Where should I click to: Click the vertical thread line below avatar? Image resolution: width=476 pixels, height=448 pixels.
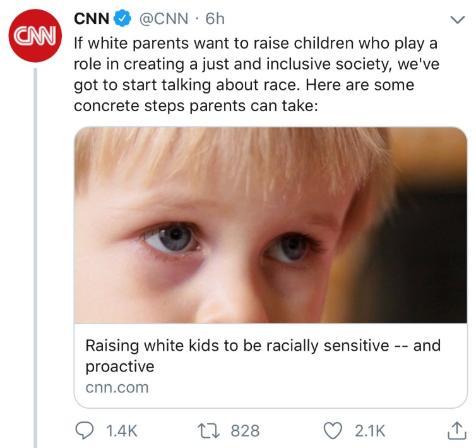click(x=35, y=253)
